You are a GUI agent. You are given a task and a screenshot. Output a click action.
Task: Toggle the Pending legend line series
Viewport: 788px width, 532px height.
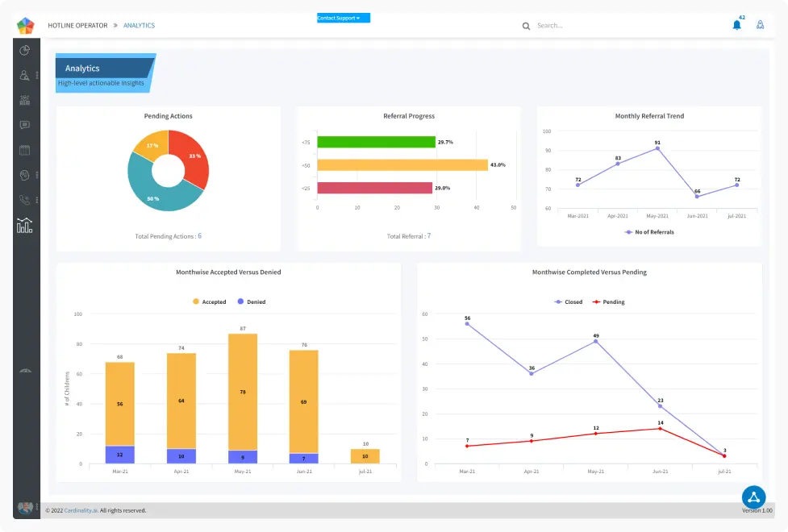tap(608, 301)
